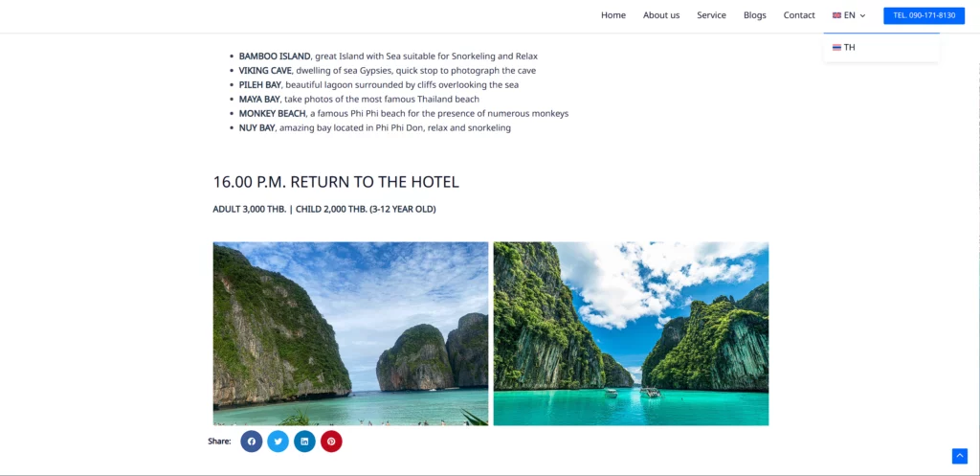Collapse the EN language dropdown chevron
Image resolution: width=980 pixels, height=476 pixels.
click(x=862, y=15)
